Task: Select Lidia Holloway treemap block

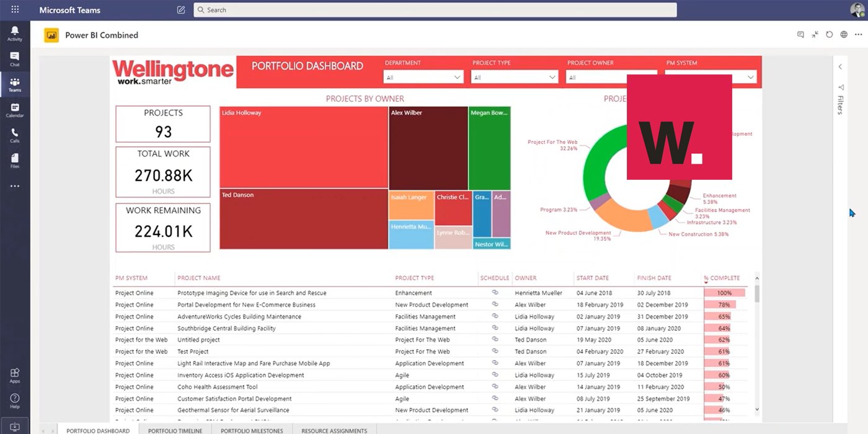Action: tap(304, 148)
